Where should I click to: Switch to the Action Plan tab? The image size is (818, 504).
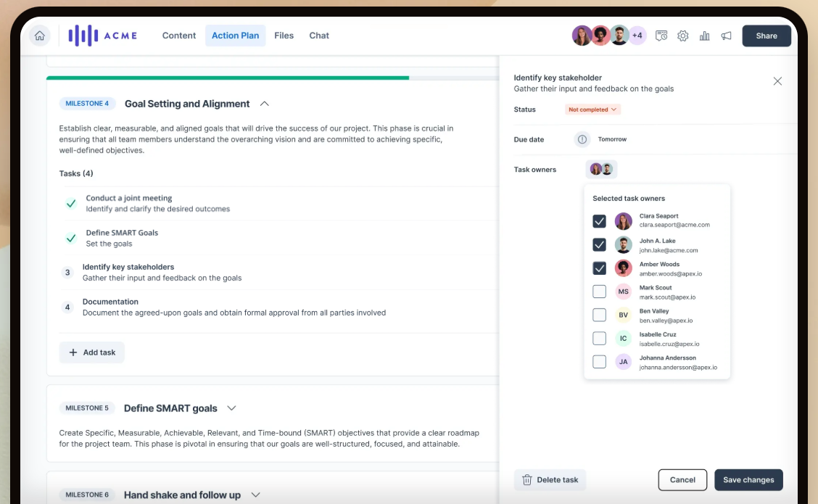(x=235, y=36)
